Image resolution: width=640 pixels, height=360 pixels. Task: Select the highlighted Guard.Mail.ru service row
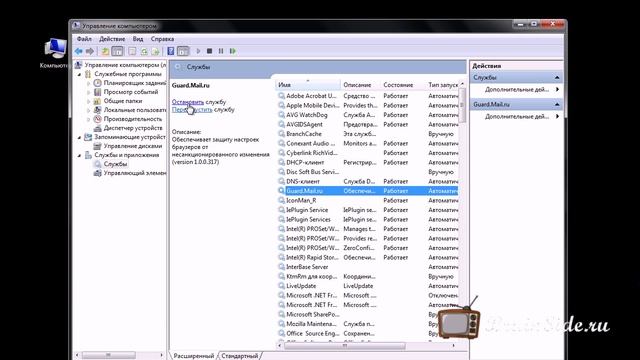pos(367,191)
